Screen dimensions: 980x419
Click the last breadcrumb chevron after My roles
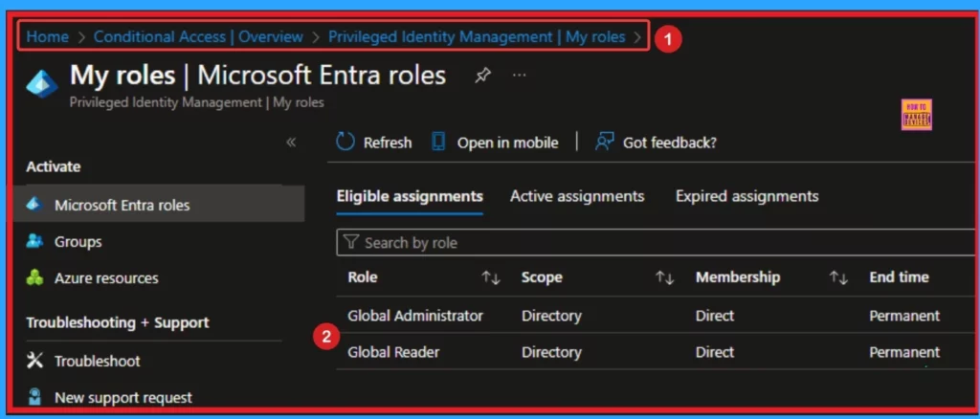coord(636,37)
